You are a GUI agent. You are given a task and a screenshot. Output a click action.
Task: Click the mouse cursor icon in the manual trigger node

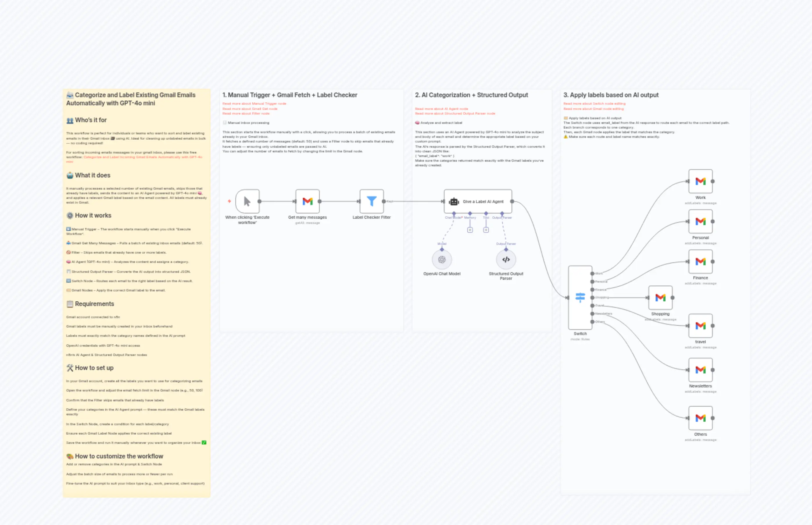click(248, 201)
